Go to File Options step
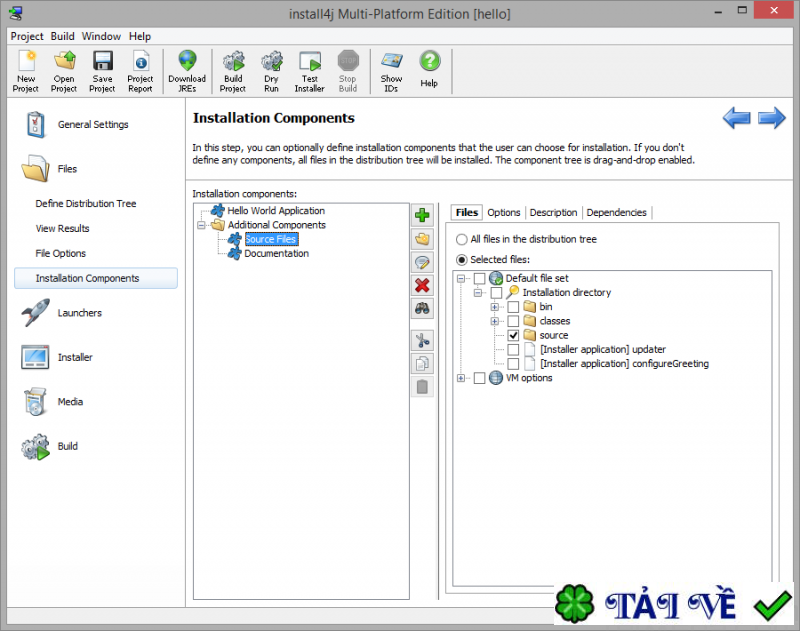The image size is (800, 631). point(61,254)
